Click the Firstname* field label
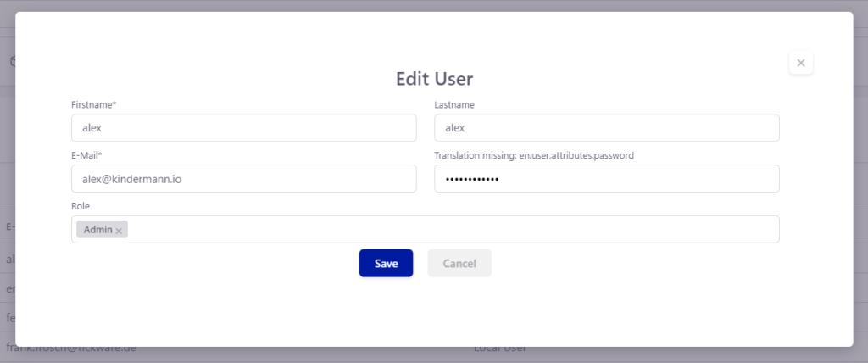Viewport: 868px width, 363px height. tap(93, 104)
